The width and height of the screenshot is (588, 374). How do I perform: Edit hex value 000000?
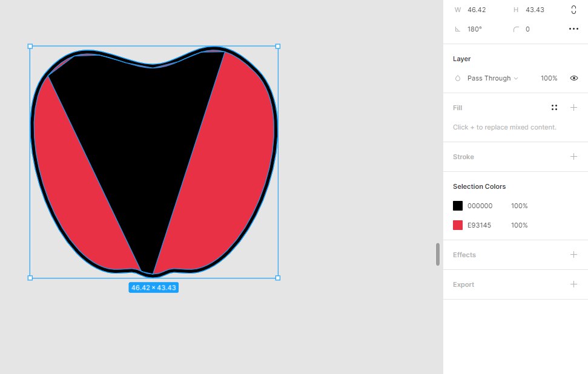(x=480, y=206)
